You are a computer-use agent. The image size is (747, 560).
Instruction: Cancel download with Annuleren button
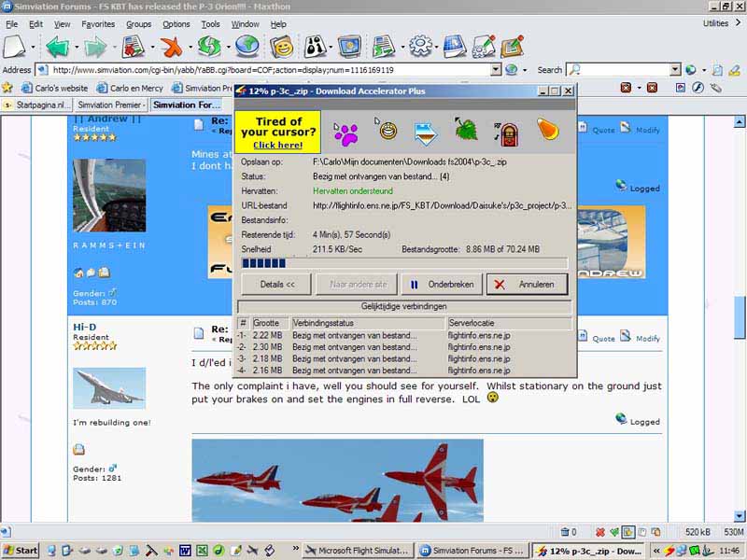click(527, 285)
